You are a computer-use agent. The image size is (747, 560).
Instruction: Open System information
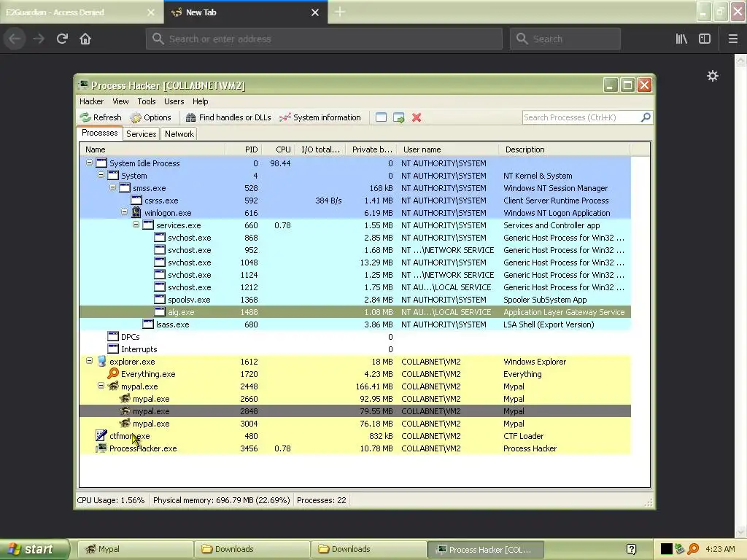coord(320,117)
